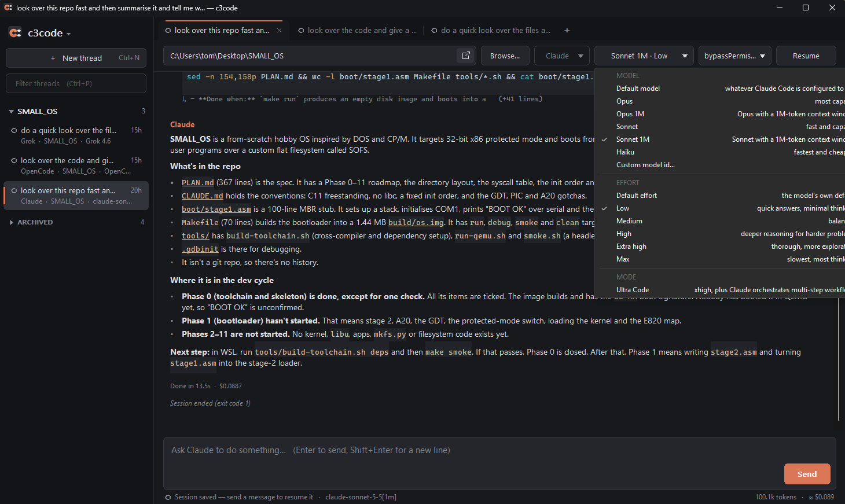Choose Extra high effort

pos(720,247)
